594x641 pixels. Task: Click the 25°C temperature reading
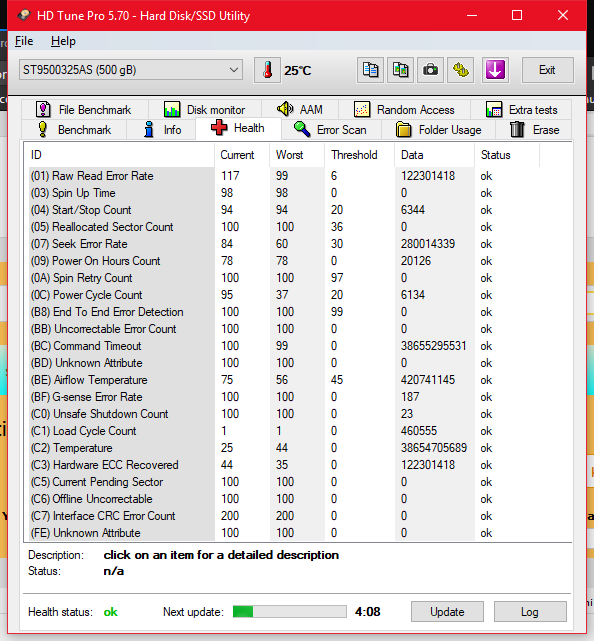click(298, 71)
